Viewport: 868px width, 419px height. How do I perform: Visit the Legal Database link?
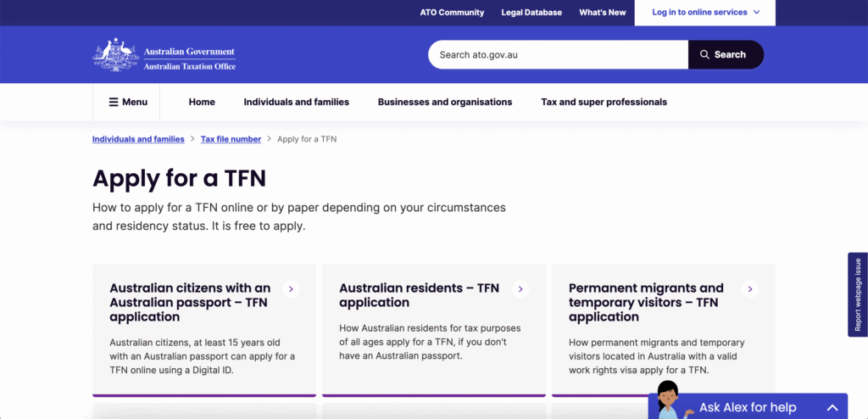click(x=531, y=13)
